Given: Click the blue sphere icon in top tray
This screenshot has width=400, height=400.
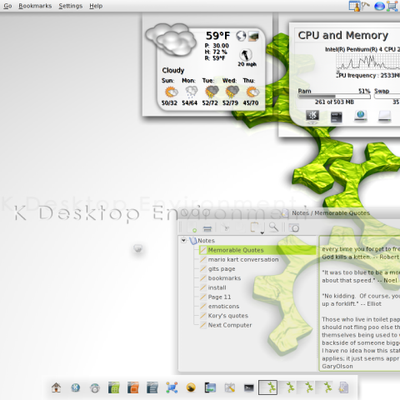Looking at the screenshot, I should (x=379, y=6).
